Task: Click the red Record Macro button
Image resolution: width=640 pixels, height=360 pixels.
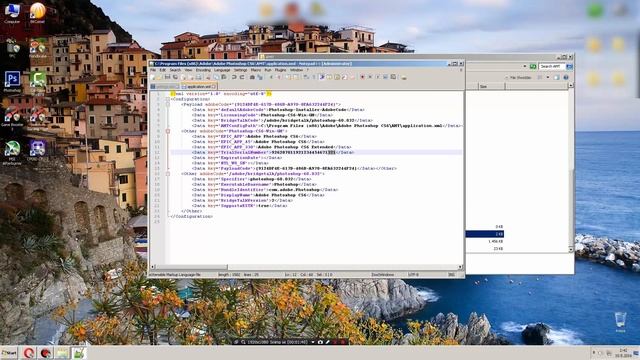Action: [362, 77]
